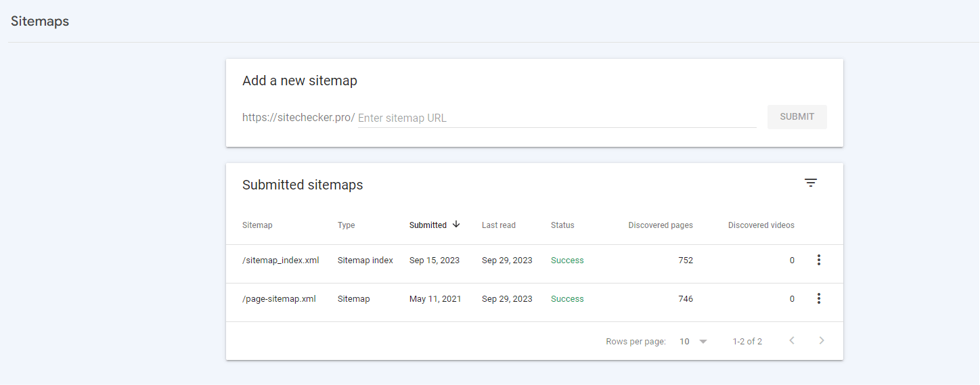Image resolution: width=980 pixels, height=385 pixels.
Task: Open the filter icon for submitted sitemaps
Action: (x=811, y=183)
